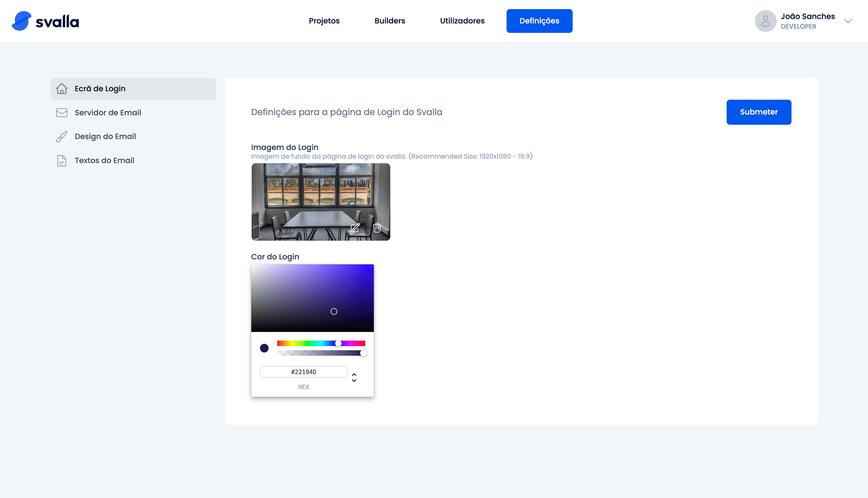Open Servidor de Email settings link
868x498 pixels.
tap(108, 112)
